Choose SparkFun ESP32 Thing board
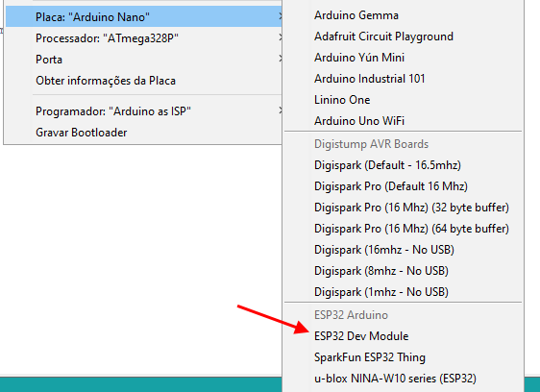Viewport: 540px width, 392px height. coord(403,357)
